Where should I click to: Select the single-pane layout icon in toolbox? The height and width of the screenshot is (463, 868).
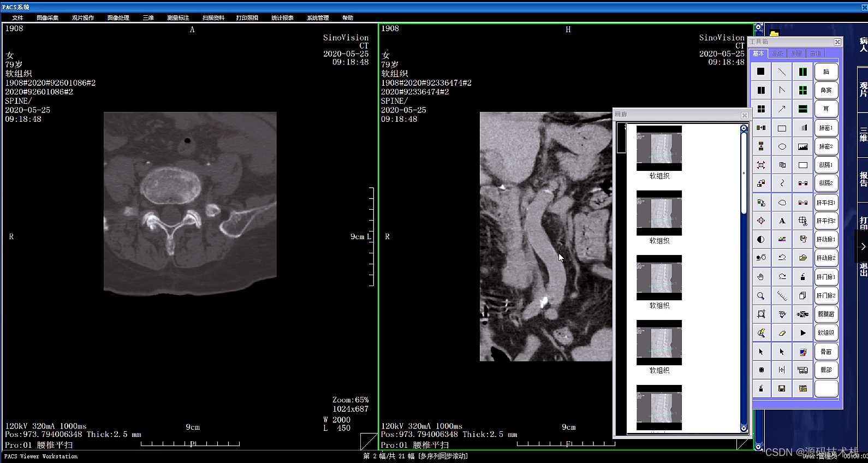pyautogui.click(x=761, y=72)
